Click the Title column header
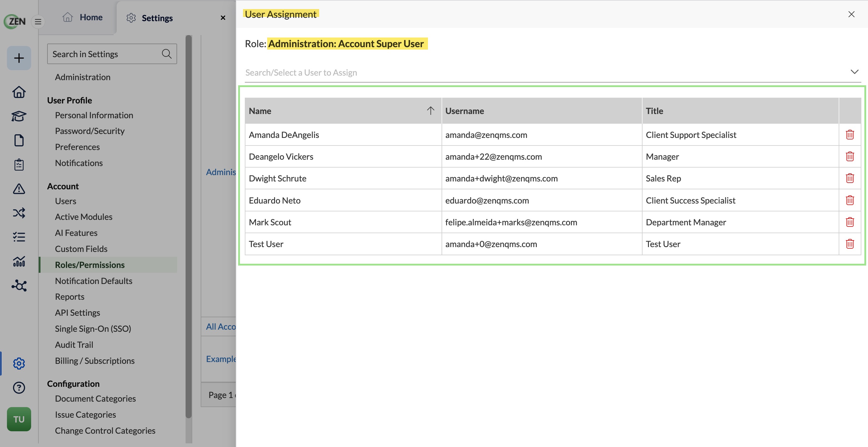 click(x=740, y=111)
